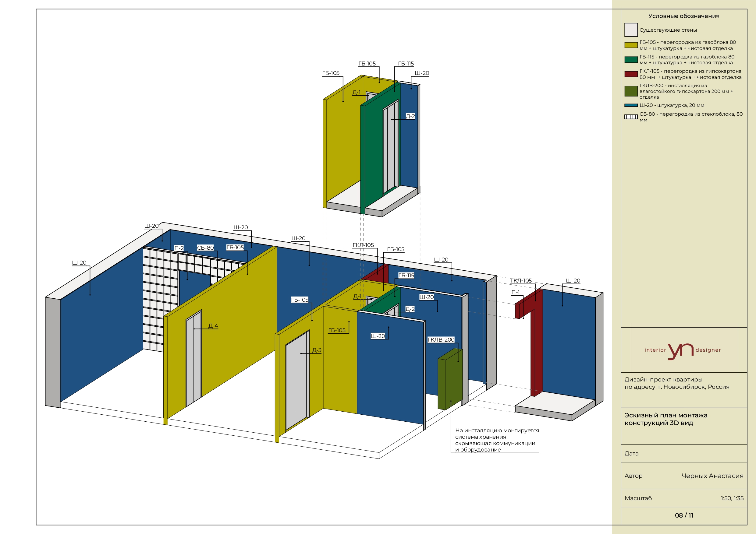This screenshot has width=756, height=534.
Task: Click the door marked Д-4 in the yellow wall
Action: point(194,358)
